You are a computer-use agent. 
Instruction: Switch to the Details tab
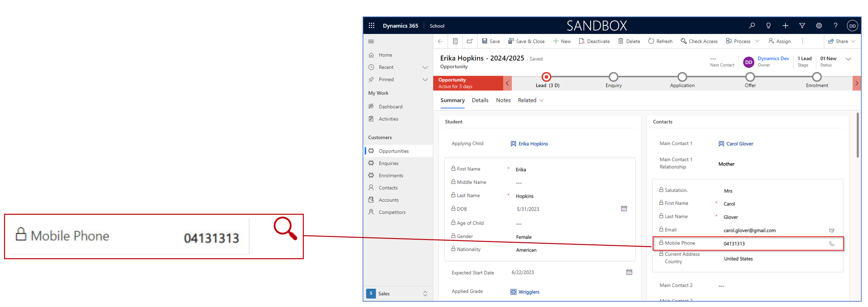(x=480, y=100)
